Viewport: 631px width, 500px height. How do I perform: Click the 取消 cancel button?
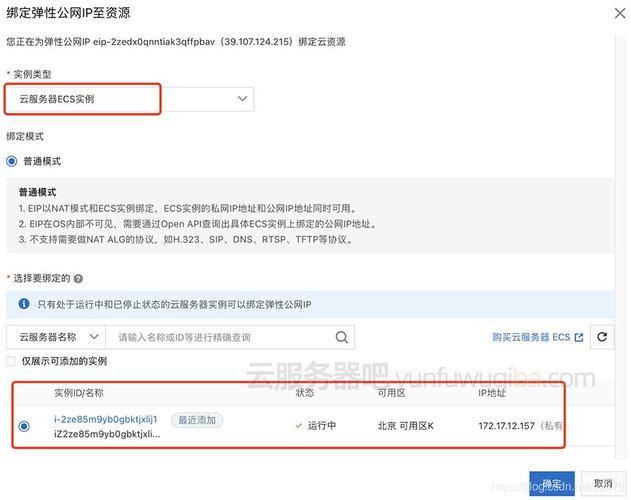[603, 483]
